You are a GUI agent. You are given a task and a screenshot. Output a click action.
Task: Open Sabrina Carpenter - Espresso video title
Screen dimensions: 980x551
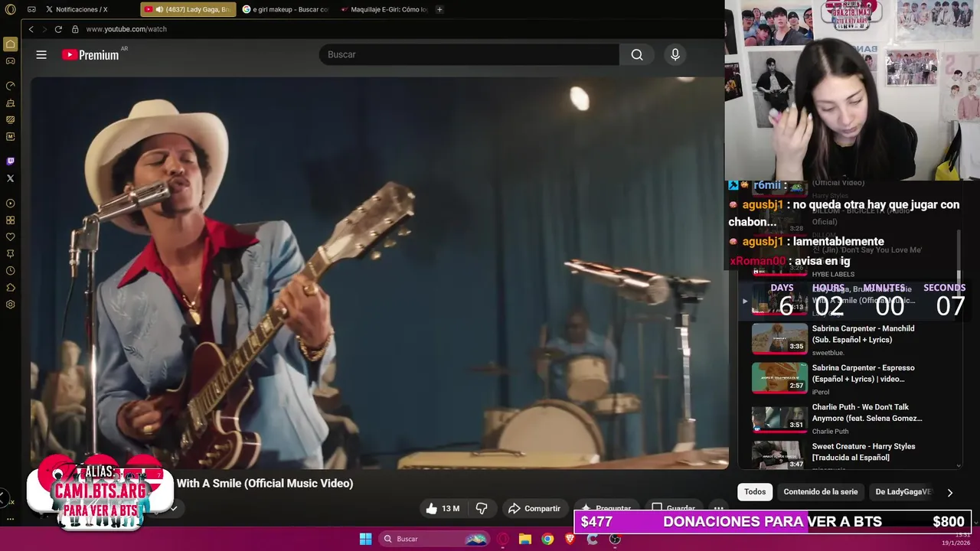point(863,373)
